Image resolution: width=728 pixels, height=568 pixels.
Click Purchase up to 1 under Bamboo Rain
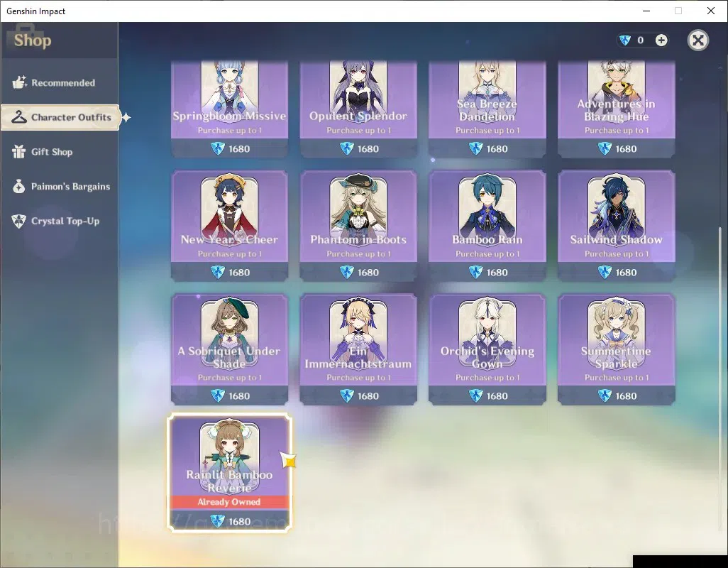pos(487,254)
